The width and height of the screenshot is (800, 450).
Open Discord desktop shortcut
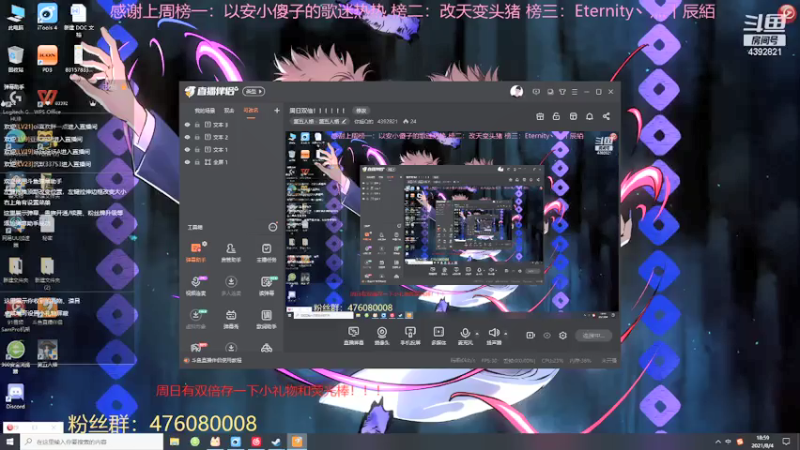point(15,396)
